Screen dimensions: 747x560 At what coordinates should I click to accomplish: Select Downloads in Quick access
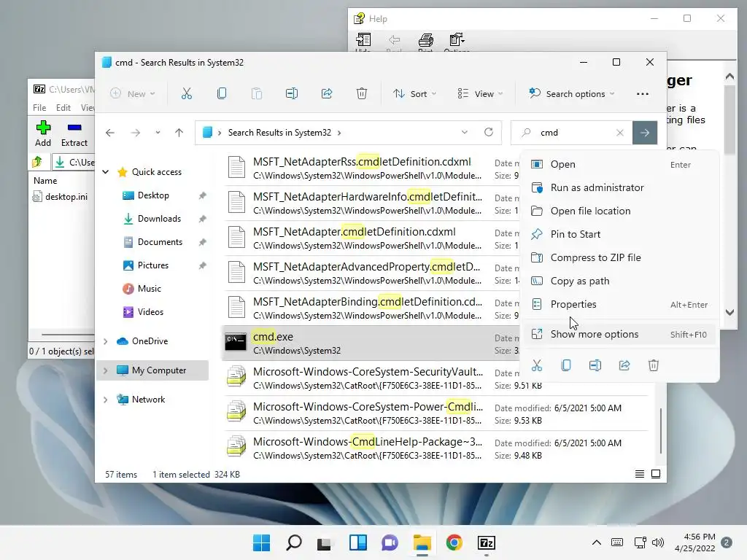click(159, 219)
